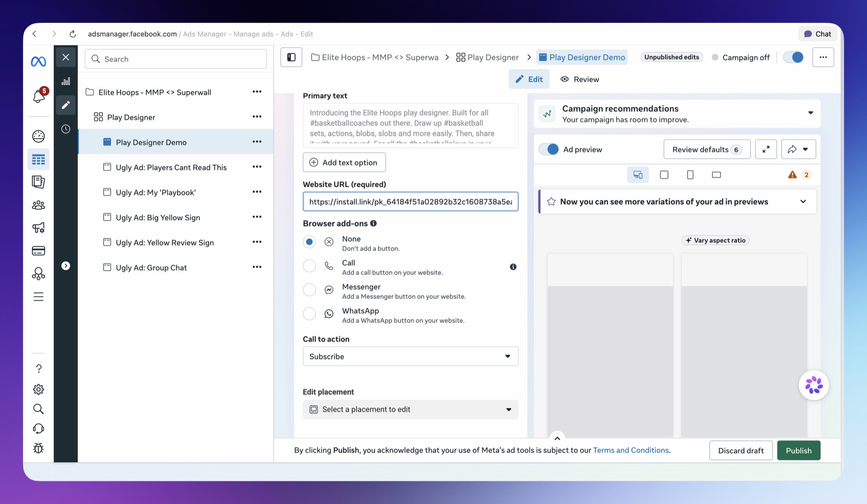Click Add text option button
The height and width of the screenshot is (504, 867).
tap(344, 163)
